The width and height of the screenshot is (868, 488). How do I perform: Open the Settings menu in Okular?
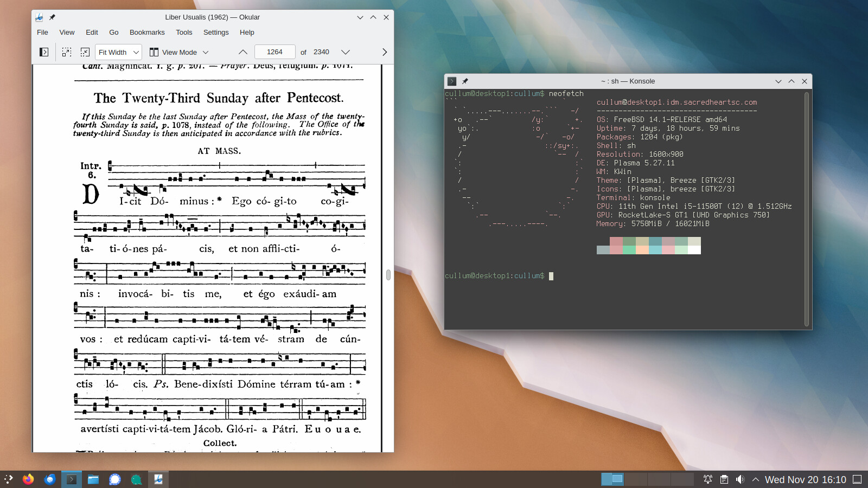[216, 32]
